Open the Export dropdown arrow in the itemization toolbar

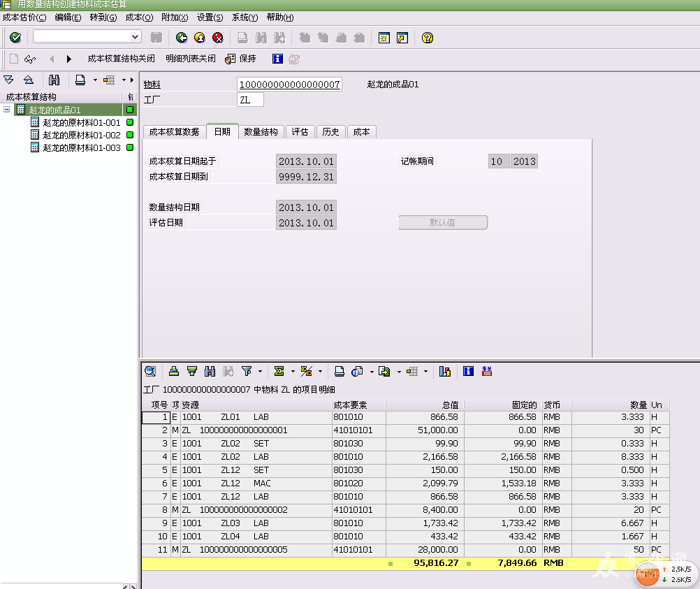(399, 372)
